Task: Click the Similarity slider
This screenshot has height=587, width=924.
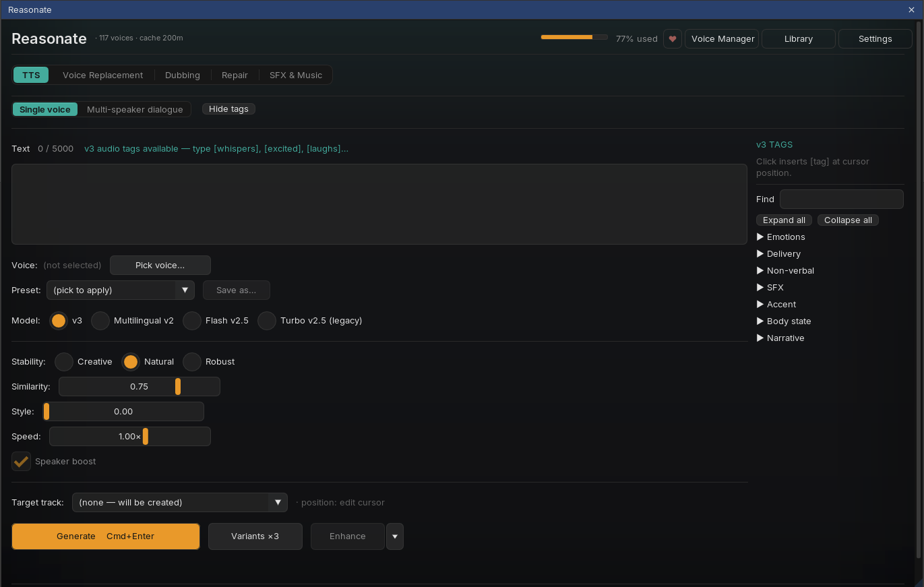Action: tap(140, 387)
